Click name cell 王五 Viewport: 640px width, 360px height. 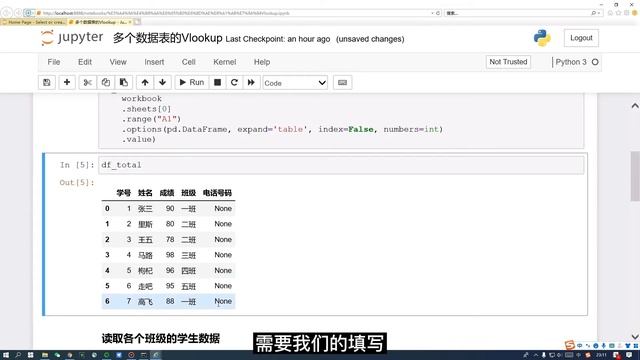tap(145, 240)
